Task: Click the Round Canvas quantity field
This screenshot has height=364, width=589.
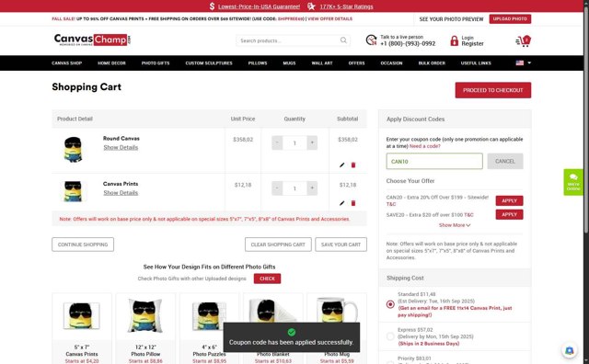Action: pyautogui.click(x=294, y=143)
